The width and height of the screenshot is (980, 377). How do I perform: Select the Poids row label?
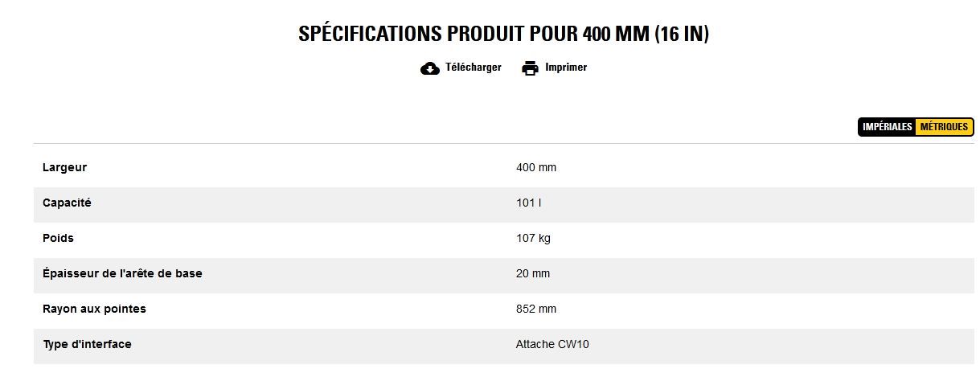click(x=58, y=238)
